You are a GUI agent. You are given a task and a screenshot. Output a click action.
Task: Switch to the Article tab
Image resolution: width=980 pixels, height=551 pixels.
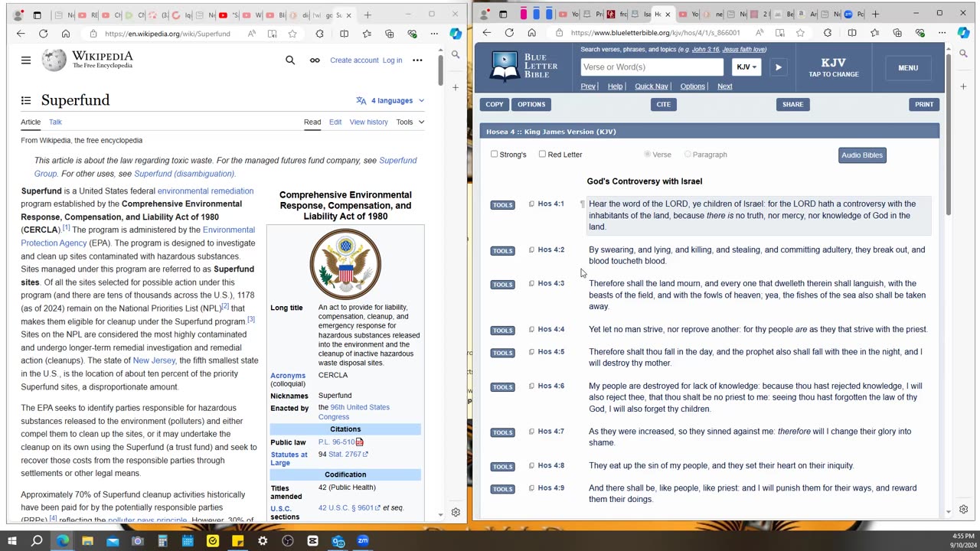click(31, 122)
